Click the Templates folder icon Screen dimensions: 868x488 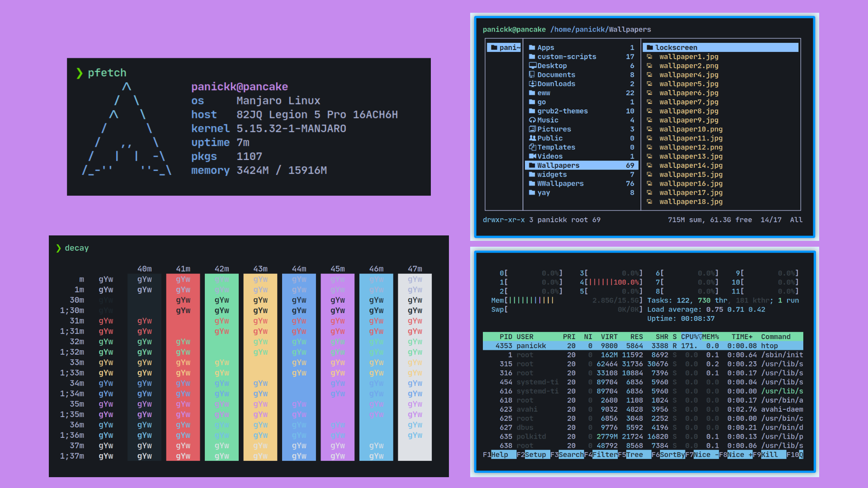pos(533,147)
